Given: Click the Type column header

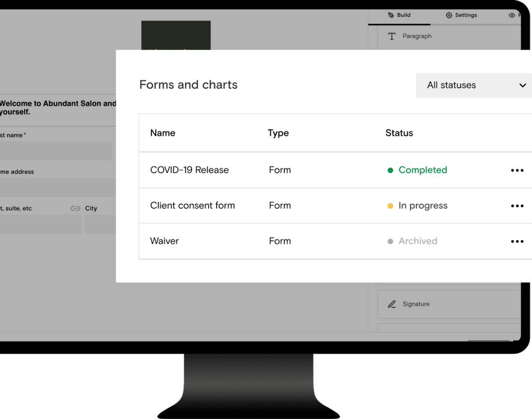Looking at the screenshot, I should coord(278,133).
